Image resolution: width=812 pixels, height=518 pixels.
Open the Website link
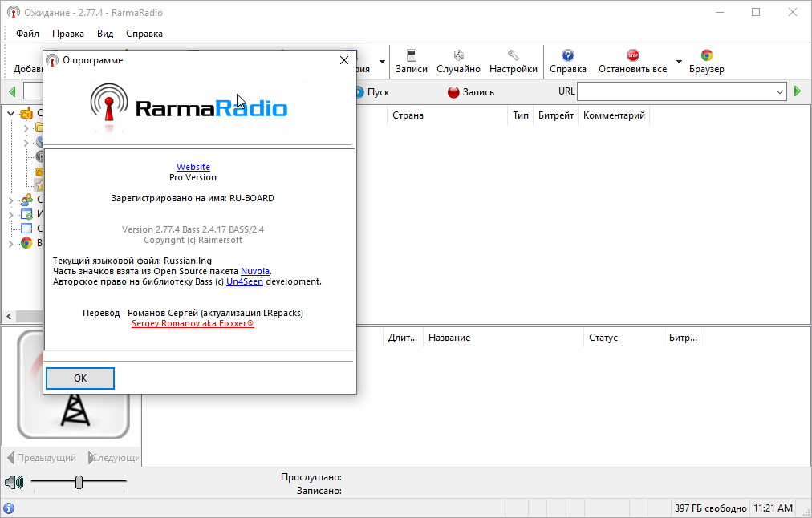click(193, 167)
